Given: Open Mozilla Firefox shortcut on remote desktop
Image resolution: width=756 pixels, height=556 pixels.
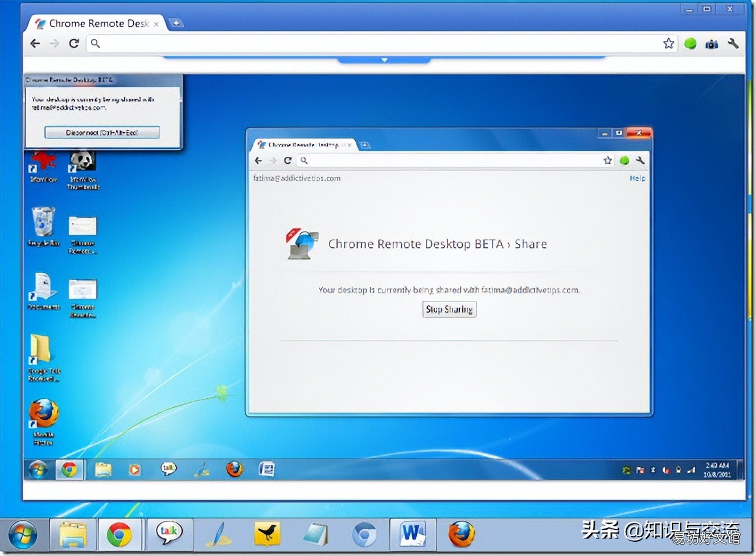Looking at the screenshot, I should click(43, 422).
